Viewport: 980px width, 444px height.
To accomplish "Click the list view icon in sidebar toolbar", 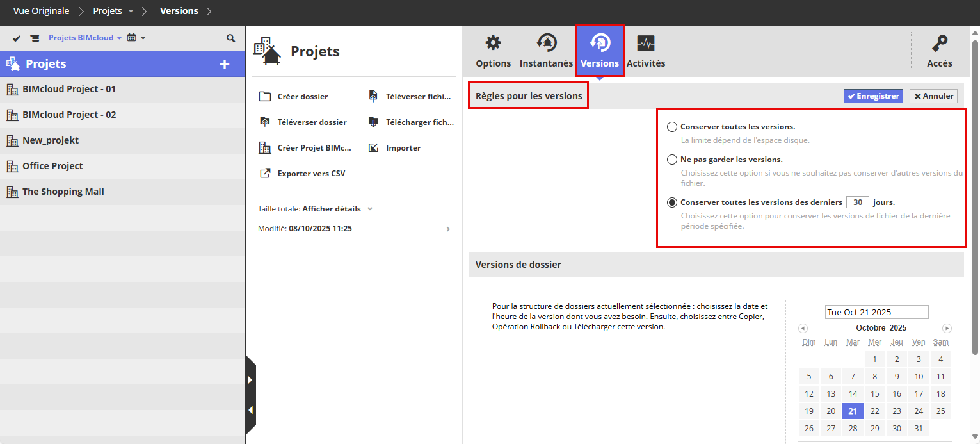I will (35, 38).
